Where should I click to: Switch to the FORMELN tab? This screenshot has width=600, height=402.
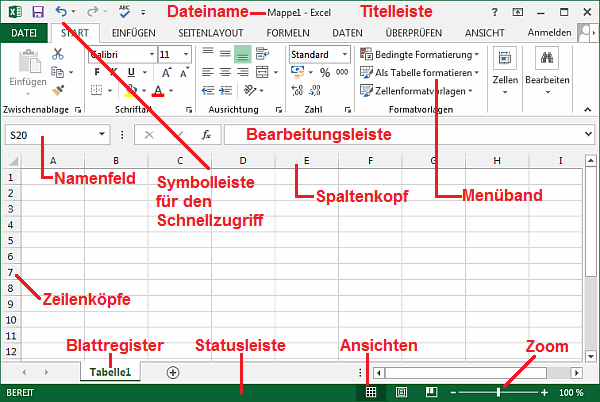coord(288,33)
